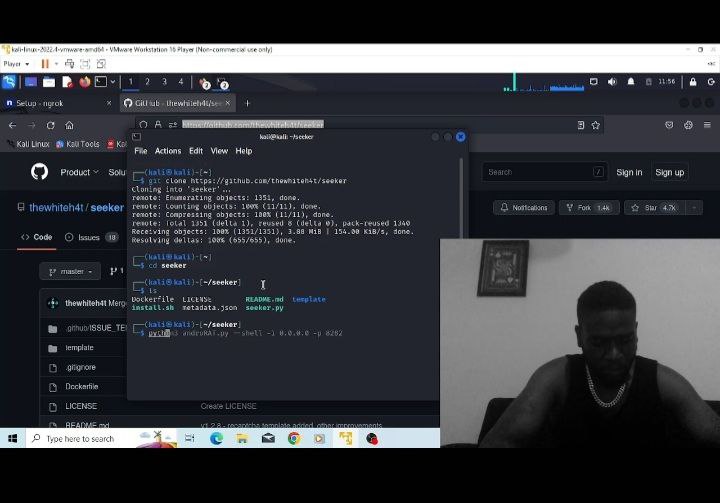Screen dimensions: 720x503
Task: Close the Setup - ngrok tab
Action: [109, 103]
